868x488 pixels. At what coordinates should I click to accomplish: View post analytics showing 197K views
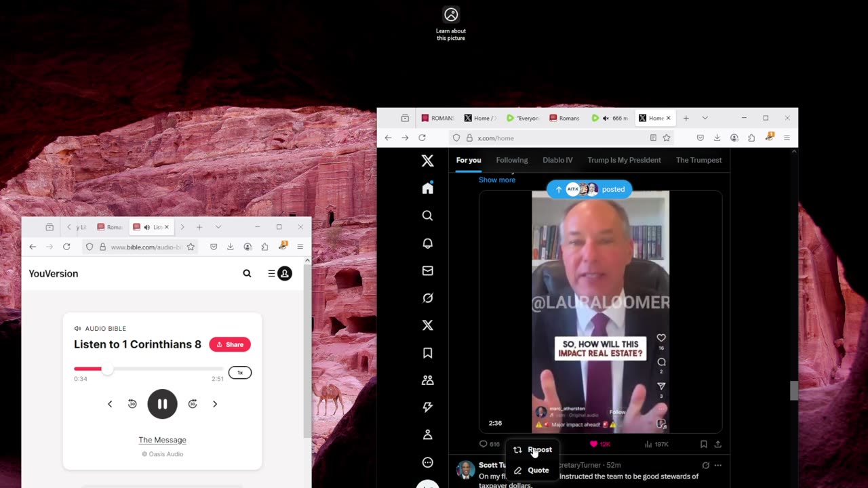[656, 444]
